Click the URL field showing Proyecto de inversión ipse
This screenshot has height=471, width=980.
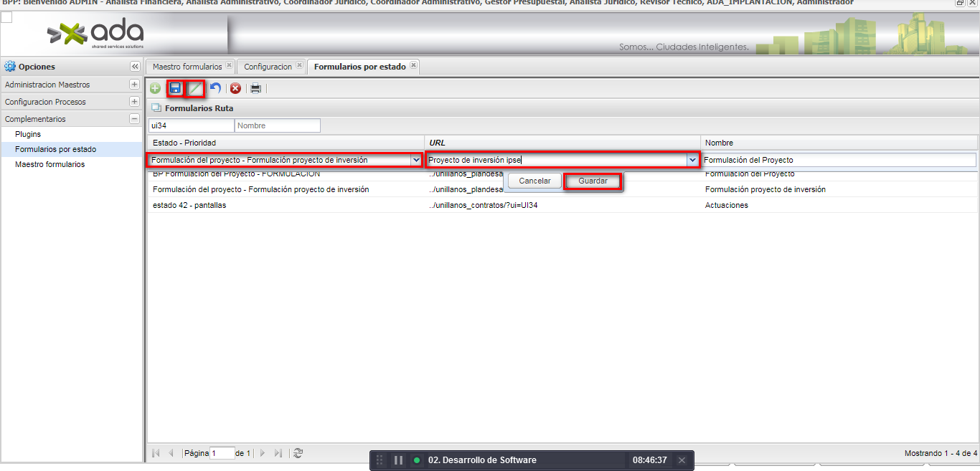557,160
